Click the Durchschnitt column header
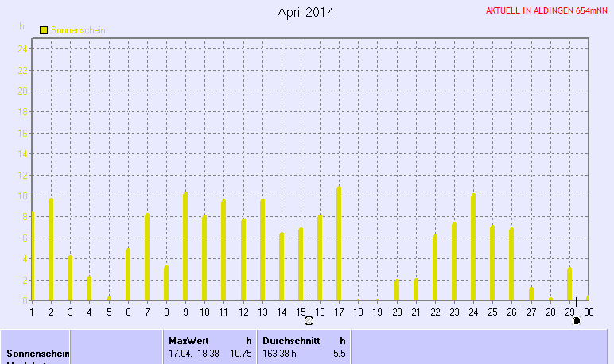The image size is (614, 364). 290,340
